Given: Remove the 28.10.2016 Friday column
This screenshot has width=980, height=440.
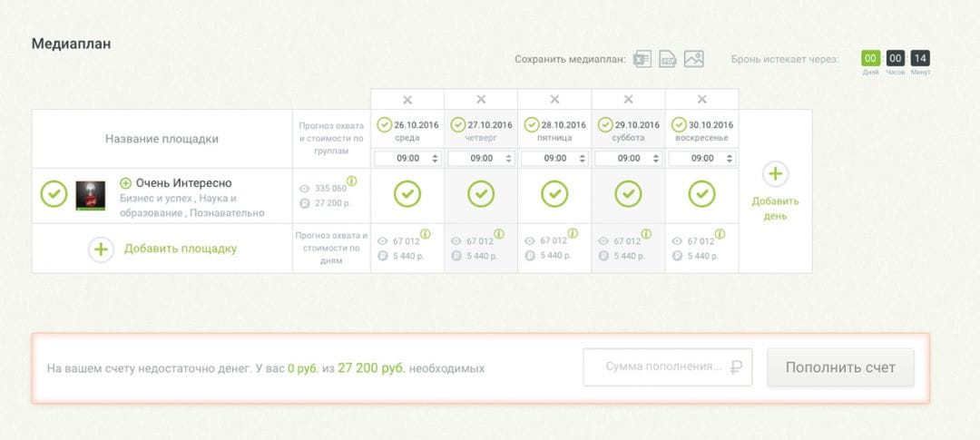Looking at the screenshot, I should click(x=554, y=100).
